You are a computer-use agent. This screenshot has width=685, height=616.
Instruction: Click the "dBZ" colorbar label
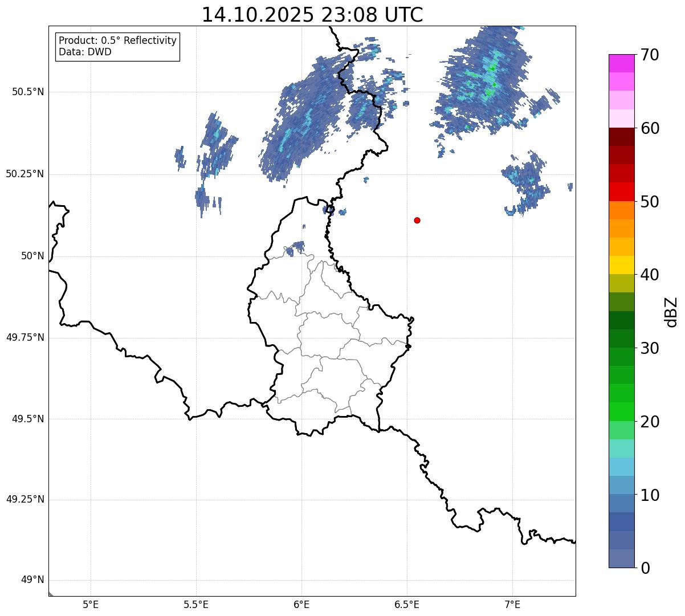point(671,312)
